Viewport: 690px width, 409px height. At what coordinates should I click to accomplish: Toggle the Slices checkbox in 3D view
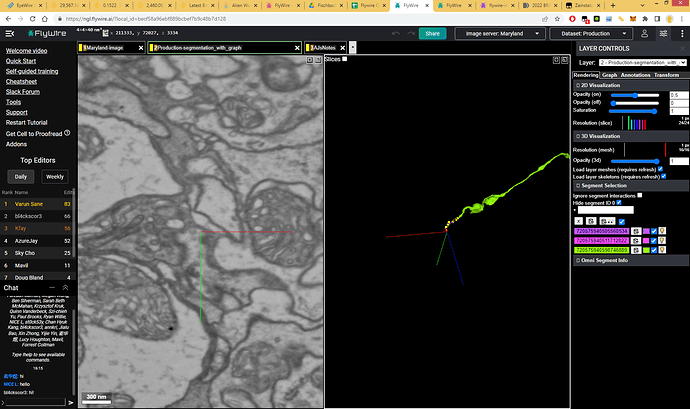pyautogui.click(x=345, y=59)
